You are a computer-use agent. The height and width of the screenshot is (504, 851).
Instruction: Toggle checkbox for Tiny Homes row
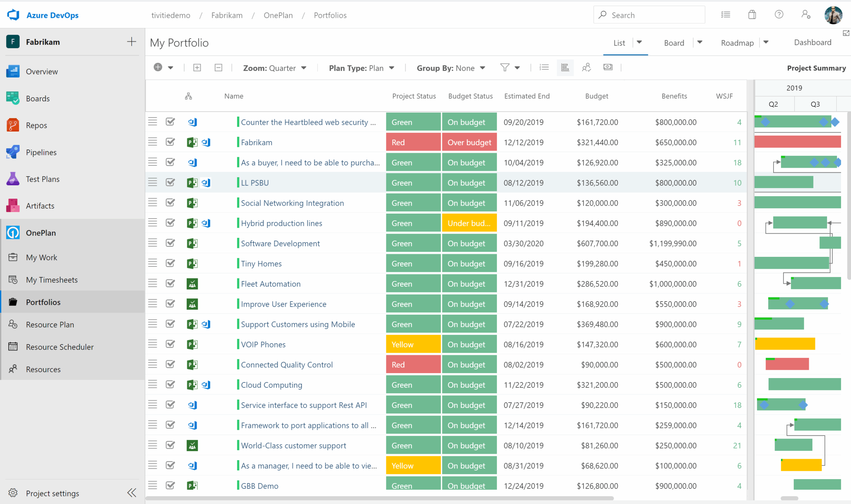point(170,263)
